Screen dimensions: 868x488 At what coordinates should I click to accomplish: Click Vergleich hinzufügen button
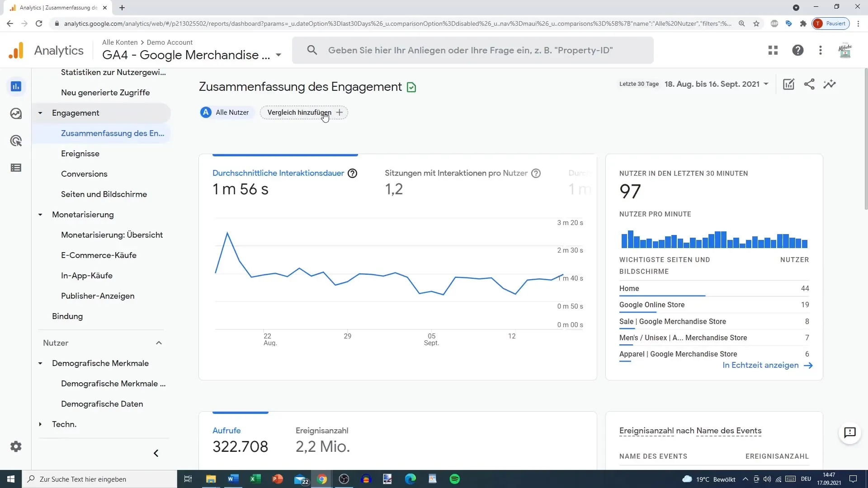[305, 112]
